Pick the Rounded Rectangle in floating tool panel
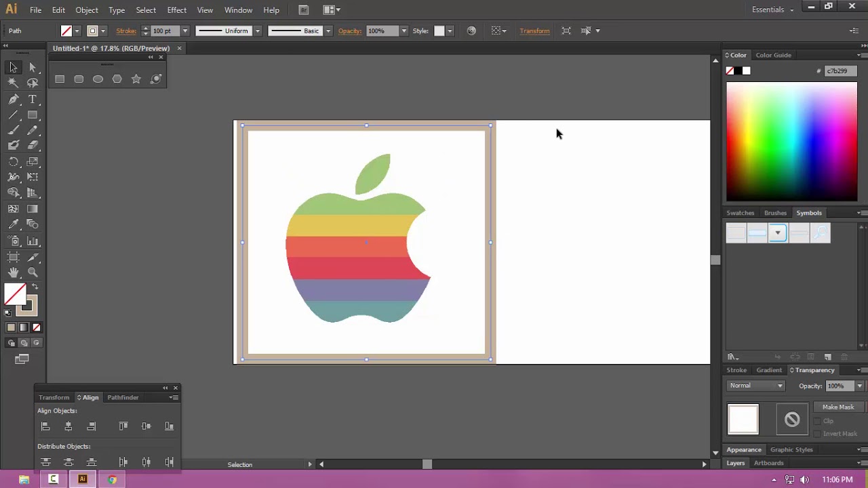This screenshot has height=488, width=868. click(79, 79)
